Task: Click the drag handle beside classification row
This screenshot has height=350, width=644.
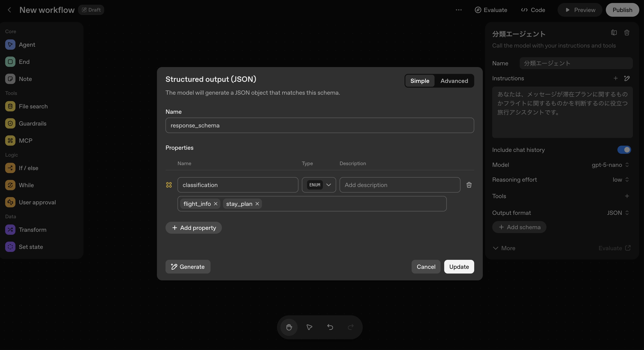Action: click(169, 185)
